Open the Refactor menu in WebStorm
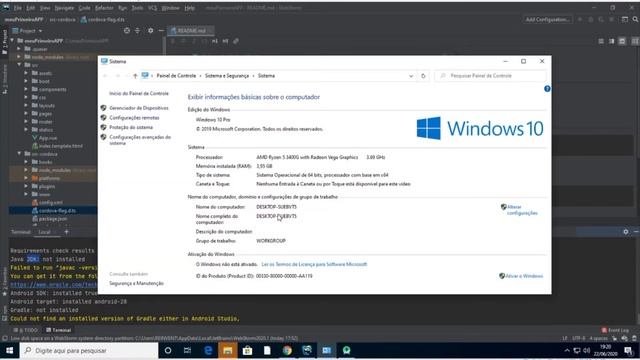The height and width of the screenshot is (360, 640). point(104,8)
